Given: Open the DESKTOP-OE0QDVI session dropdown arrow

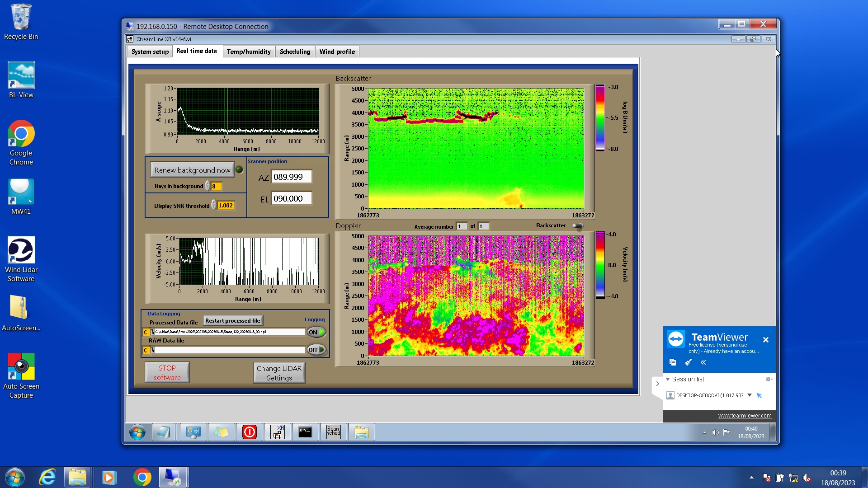Looking at the screenshot, I should [x=749, y=395].
